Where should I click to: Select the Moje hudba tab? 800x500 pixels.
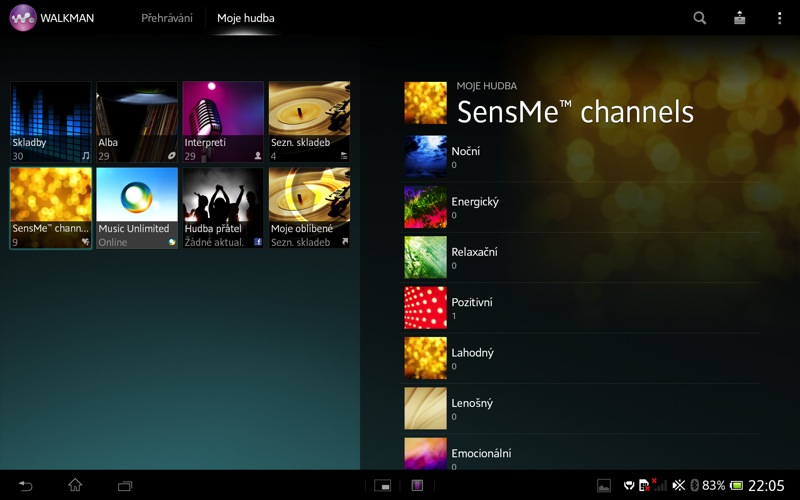pos(245,18)
